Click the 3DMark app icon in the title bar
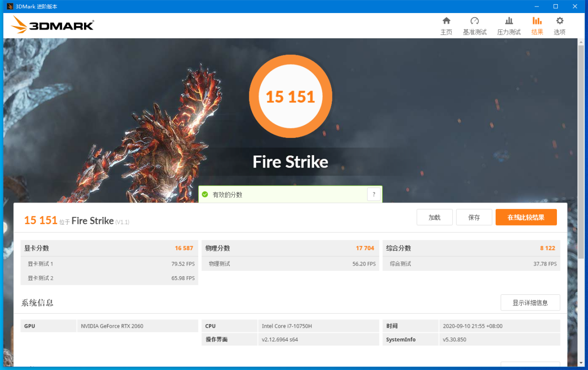Image resolution: width=588 pixels, height=370 pixels. click(x=10, y=6)
